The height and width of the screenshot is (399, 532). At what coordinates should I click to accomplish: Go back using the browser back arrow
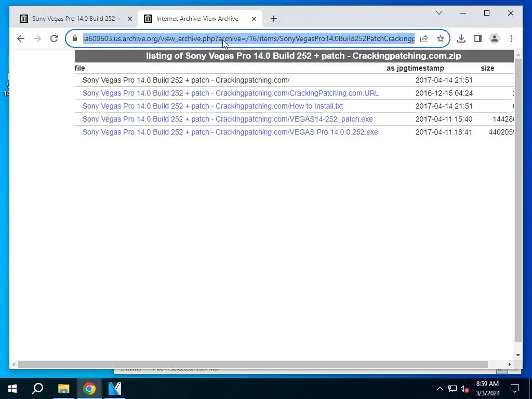coord(21,38)
